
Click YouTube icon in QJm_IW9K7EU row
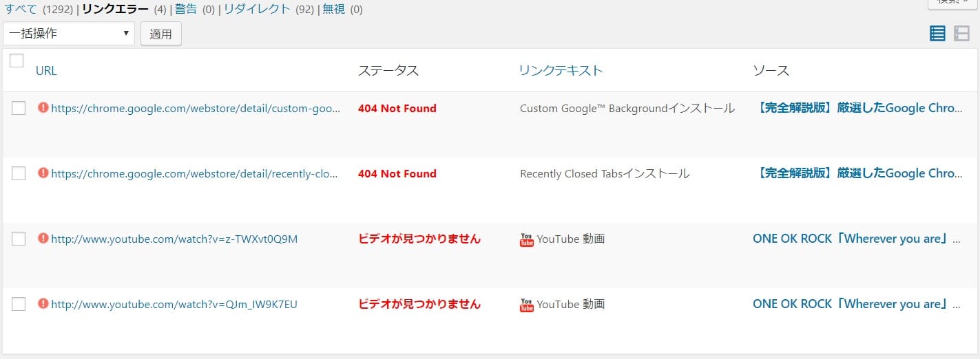[527, 305]
